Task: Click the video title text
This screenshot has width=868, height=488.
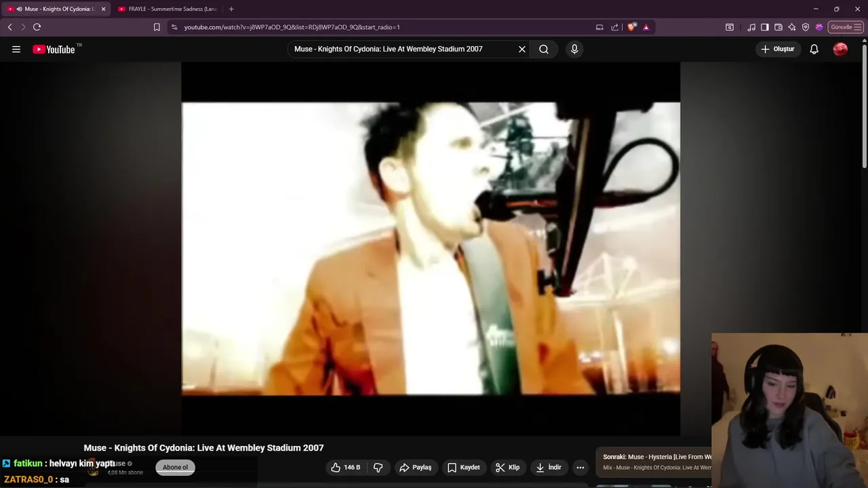Action: click(x=203, y=448)
